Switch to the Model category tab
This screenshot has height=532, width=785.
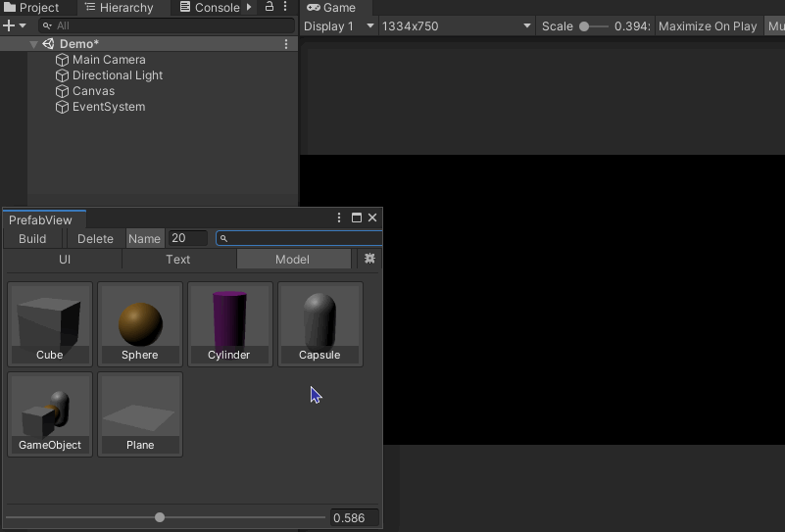(292, 260)
